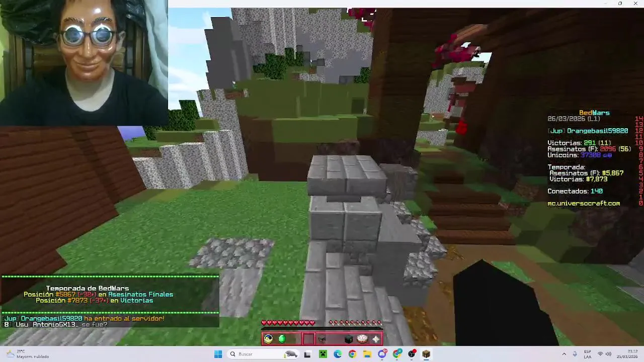644x362 pixels.
Task: Click the Posición #5867 en Asesinatos Finales line
Action: pyautogui.click(x=98, y=295)
